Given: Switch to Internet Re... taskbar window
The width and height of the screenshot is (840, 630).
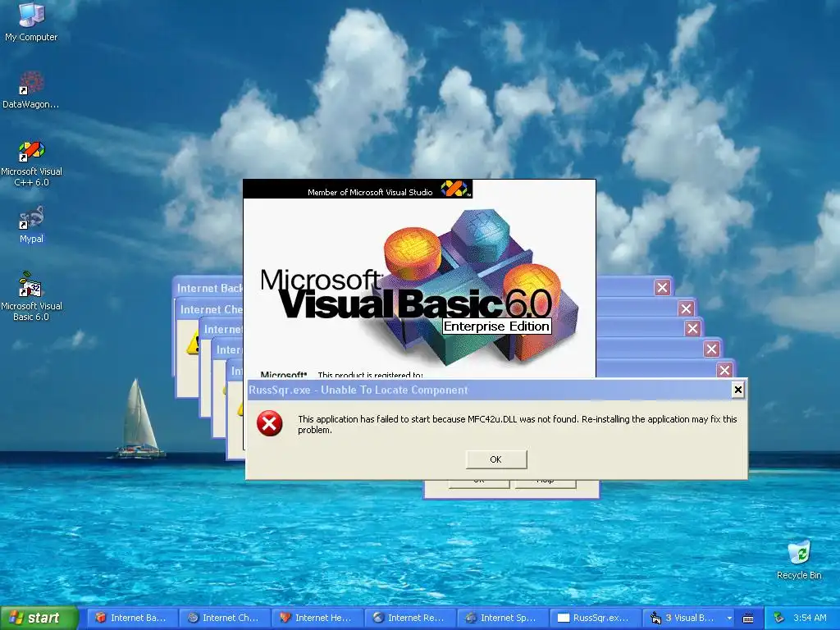Looking at the screenshot, I should pos(410,618).
